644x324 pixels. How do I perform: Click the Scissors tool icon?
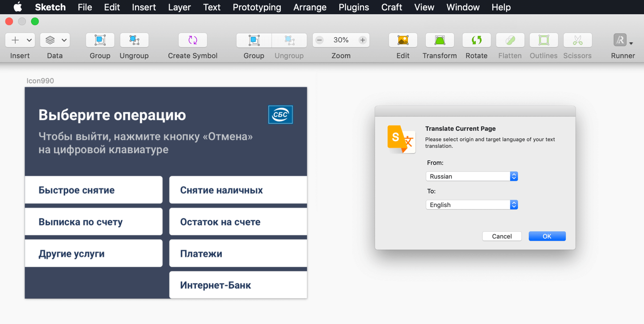click(x=577, y=40)
